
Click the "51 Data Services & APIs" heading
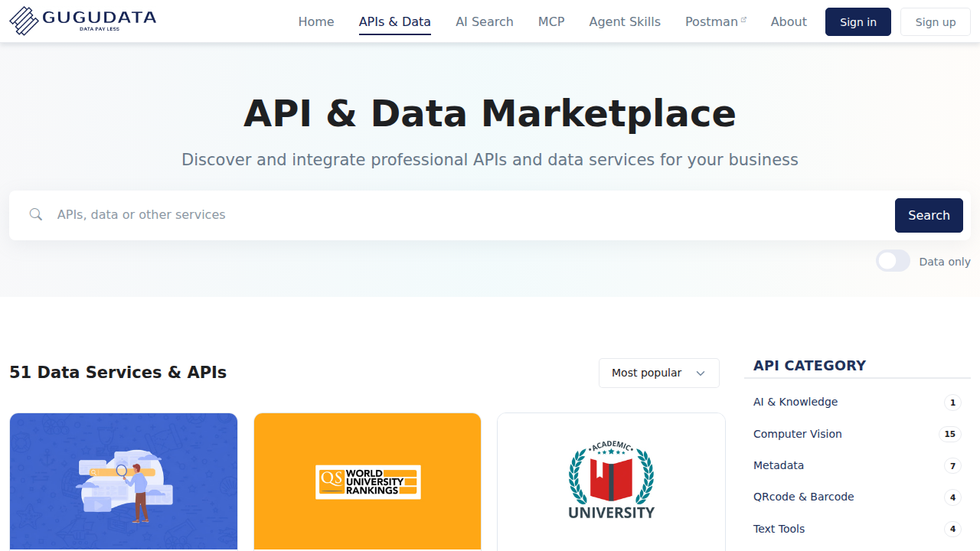[x=118, y=373]
